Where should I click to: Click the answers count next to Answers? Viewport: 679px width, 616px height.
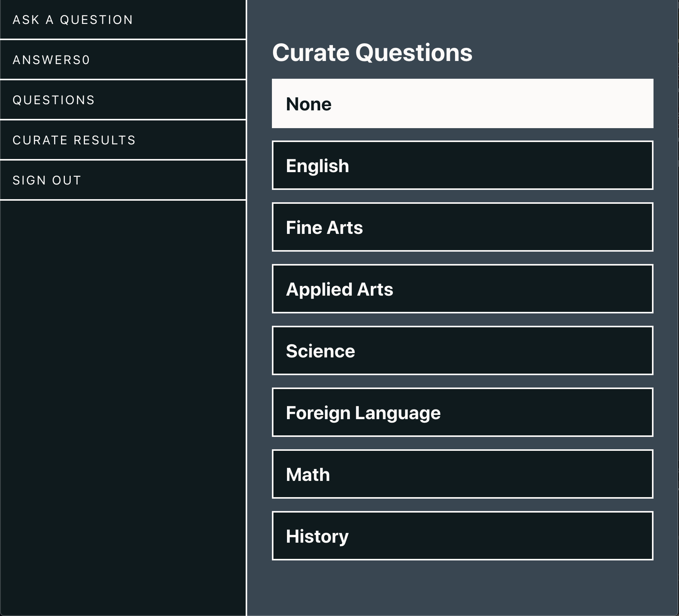(x=86, y=60)
